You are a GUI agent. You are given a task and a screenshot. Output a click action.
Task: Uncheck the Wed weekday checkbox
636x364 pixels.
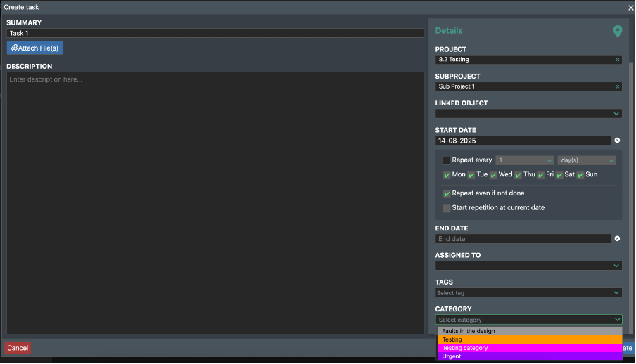[493, 175]
